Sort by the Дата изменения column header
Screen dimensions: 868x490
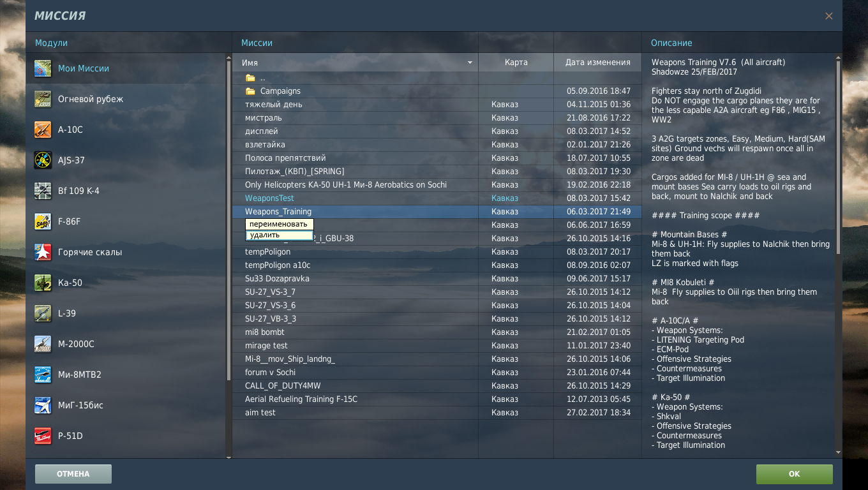click(x=598, y=62)
